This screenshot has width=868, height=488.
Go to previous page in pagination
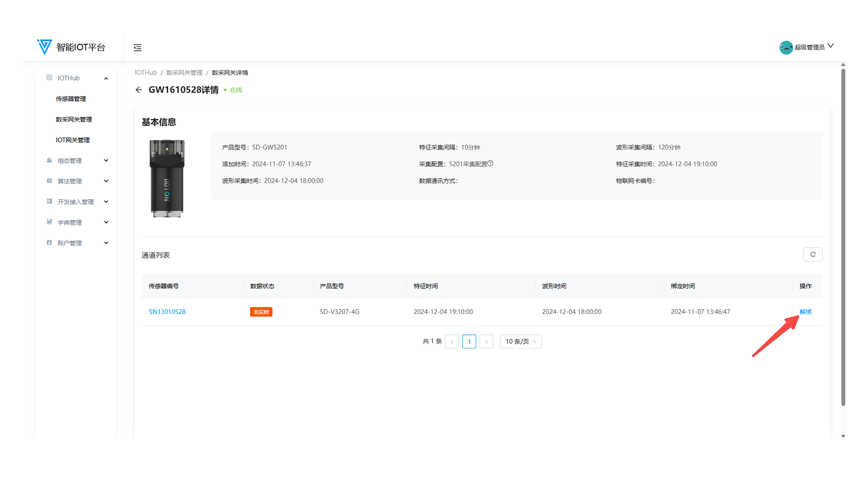(x=452, y=342)
